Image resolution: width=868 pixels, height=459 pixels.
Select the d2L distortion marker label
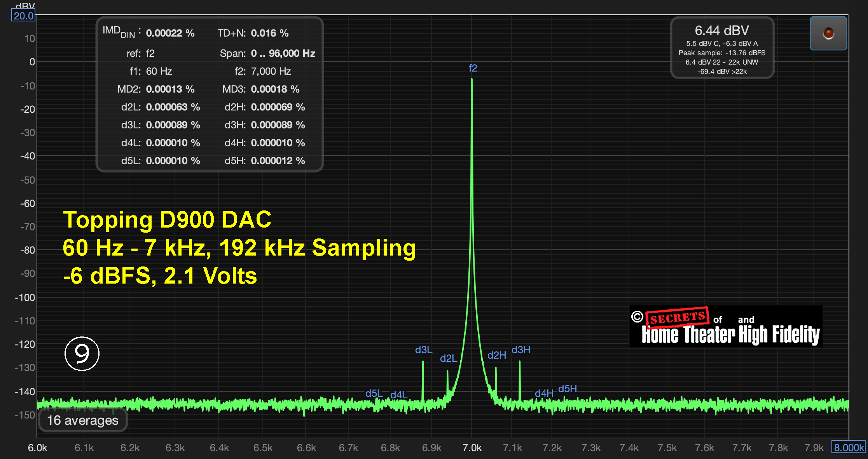(448, 358)
